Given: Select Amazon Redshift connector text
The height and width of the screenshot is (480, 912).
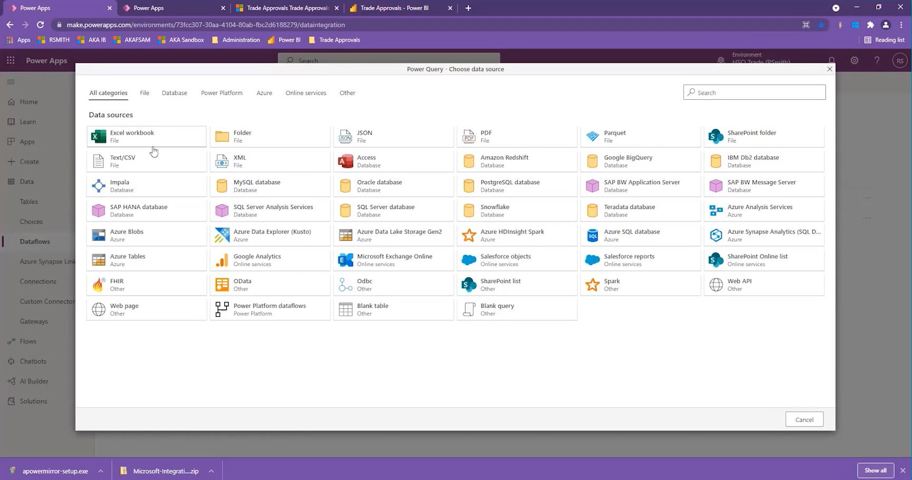Looking at the screenshot, I should 504,157.
